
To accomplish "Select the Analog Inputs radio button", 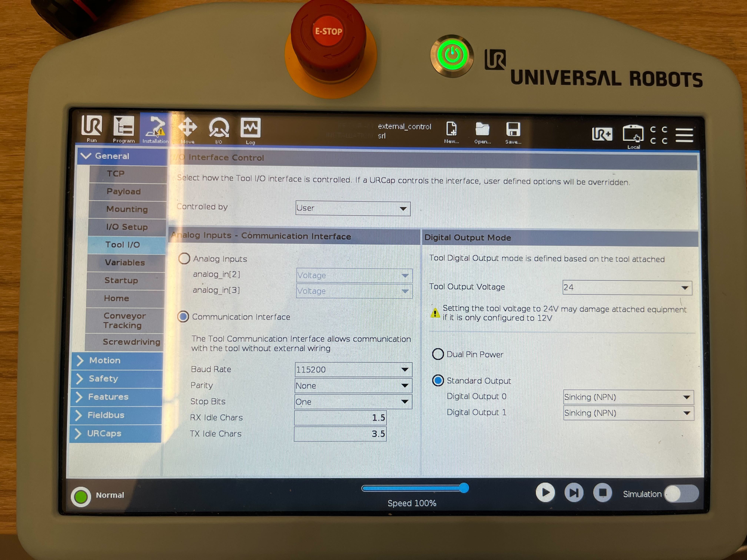I will tap(184, 259).
